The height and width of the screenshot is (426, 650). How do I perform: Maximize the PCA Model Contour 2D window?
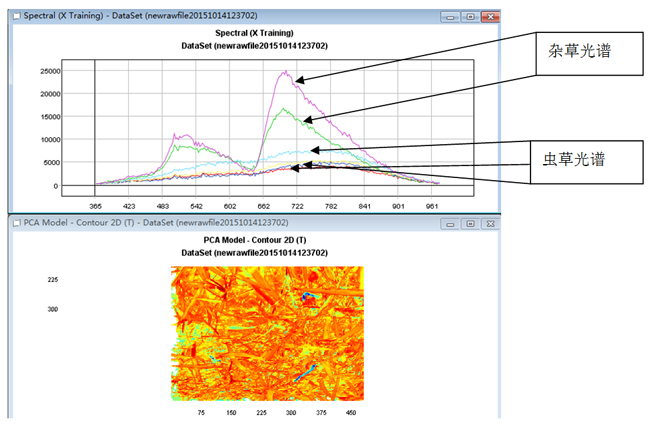(469, 222)
